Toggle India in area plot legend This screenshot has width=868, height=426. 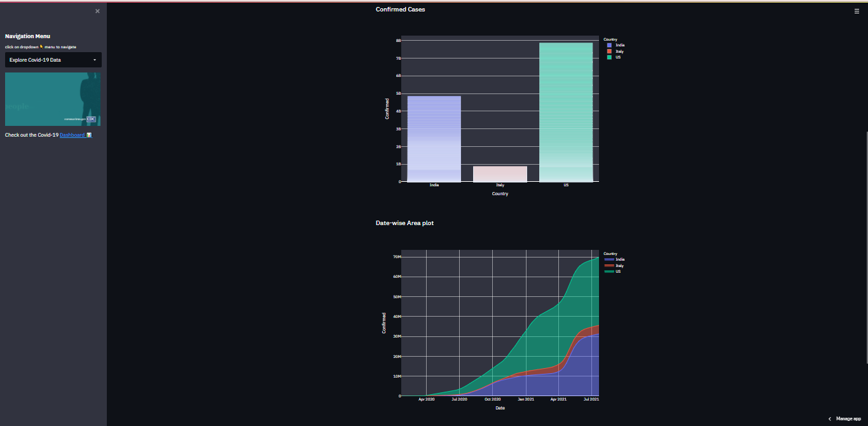(614, 259)
